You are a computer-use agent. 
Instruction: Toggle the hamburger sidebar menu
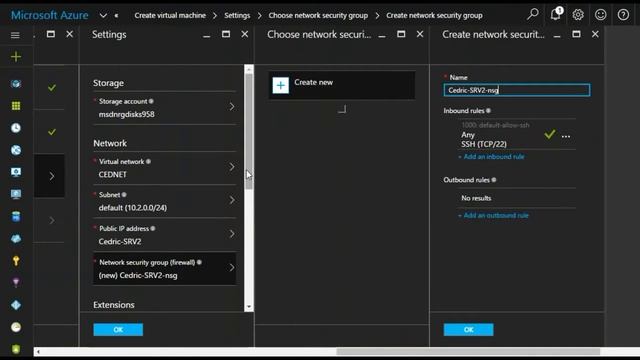pyautogui.click(x=15, y=35)
